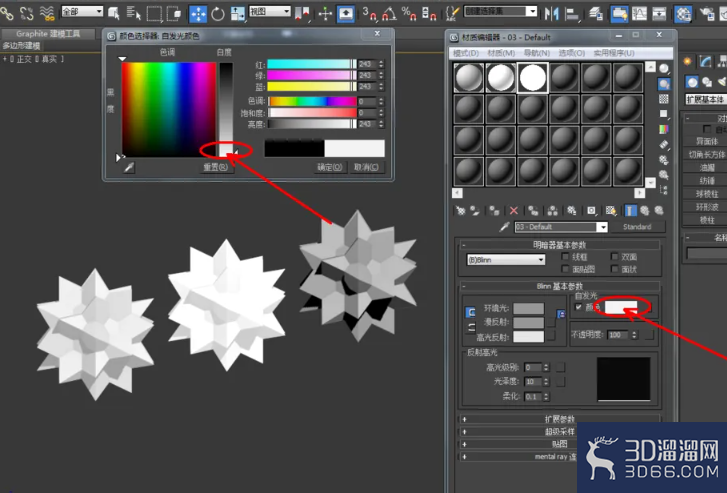
Task: Expand the 扩展参数 rollout
Action: pos(560,419)
